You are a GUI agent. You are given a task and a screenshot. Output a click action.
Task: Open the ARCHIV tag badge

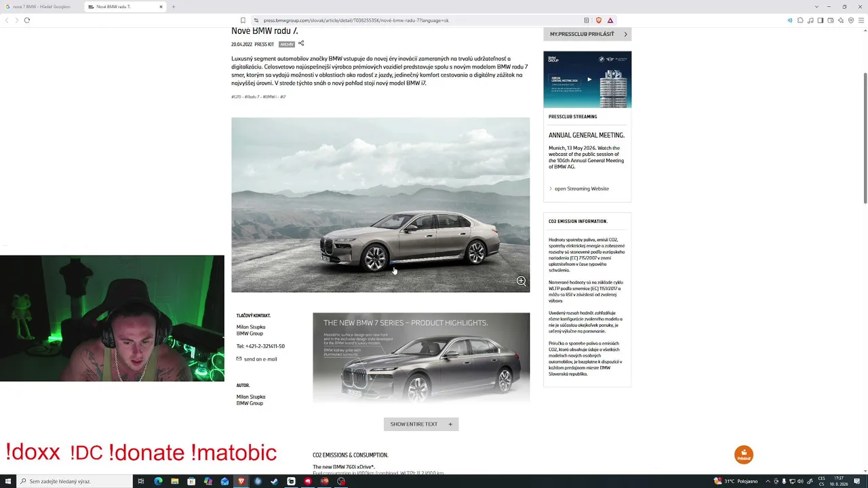(x=287, y=45)
